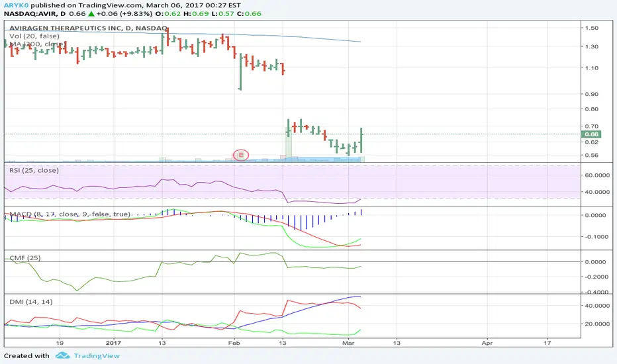This screenshot has height=364, width=617.
Task: Click the NASDAQ:AVIR symbol in header
Action: pyautogui.click(x=30, y=13)
